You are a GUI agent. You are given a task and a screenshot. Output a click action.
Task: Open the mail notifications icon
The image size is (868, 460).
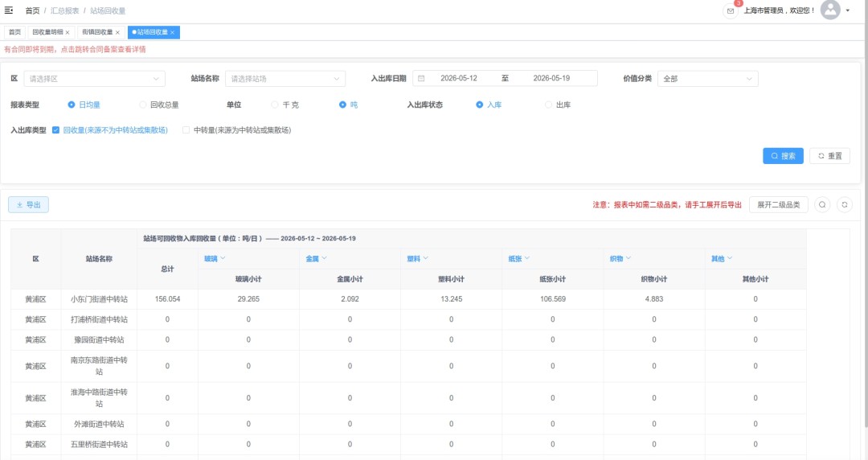point(730,10)
